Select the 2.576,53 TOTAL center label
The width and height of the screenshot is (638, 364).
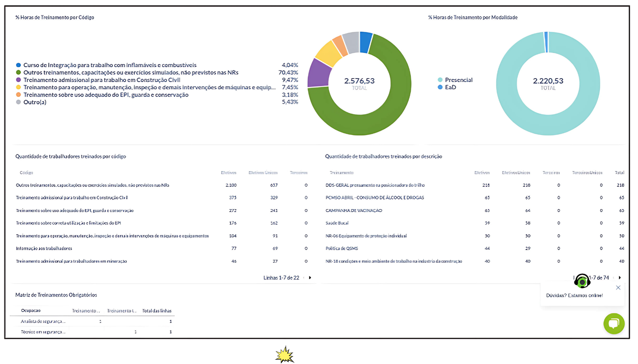pos(359,83)
